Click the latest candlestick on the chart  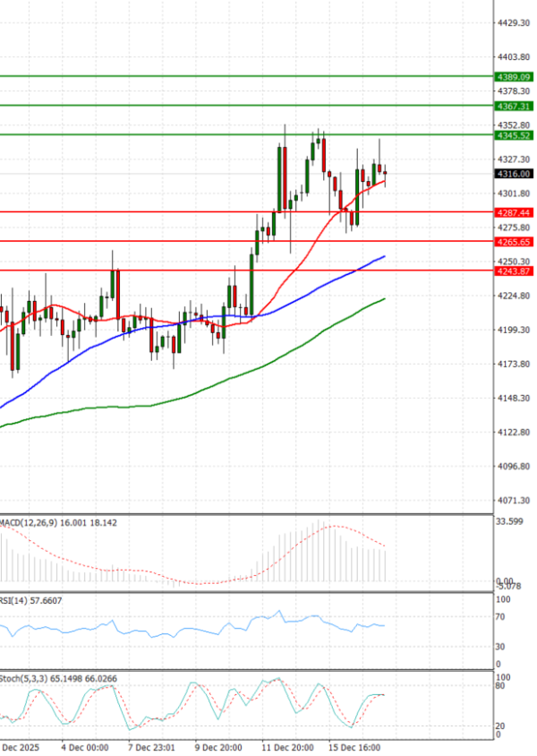tap(386, 173)
